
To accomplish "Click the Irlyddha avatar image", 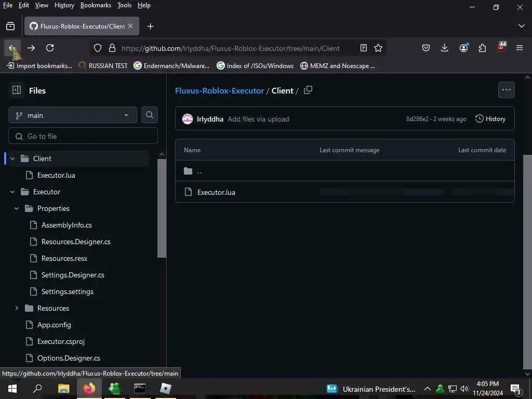I will 188,119.
